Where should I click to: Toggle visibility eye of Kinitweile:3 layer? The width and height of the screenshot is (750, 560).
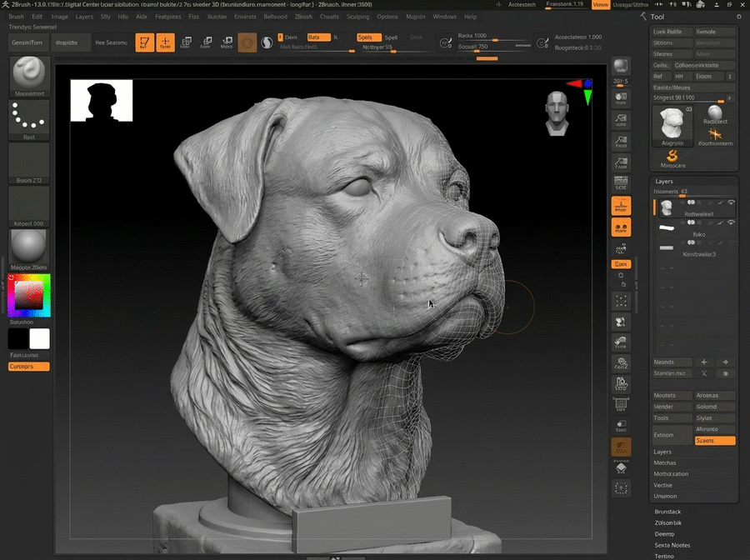(731, 243)
